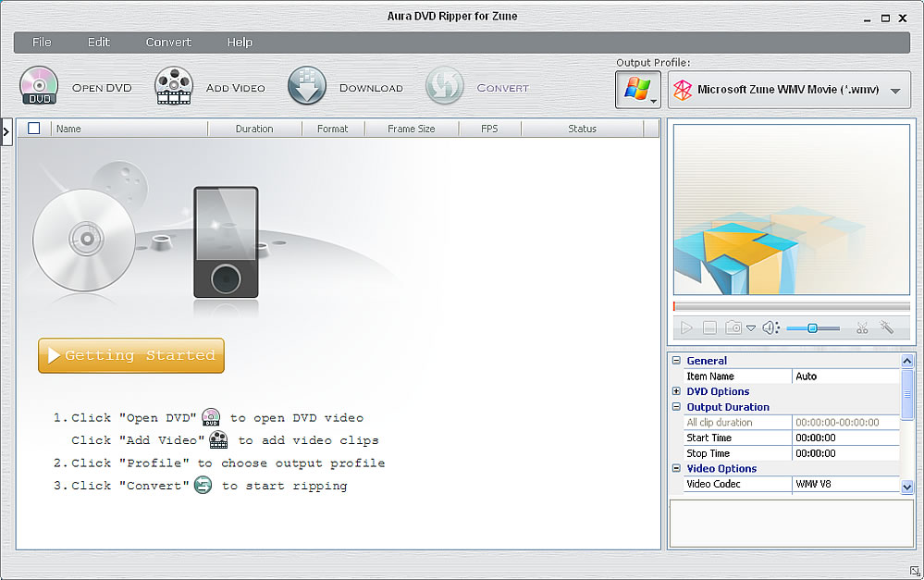Click the Download label

371,88
